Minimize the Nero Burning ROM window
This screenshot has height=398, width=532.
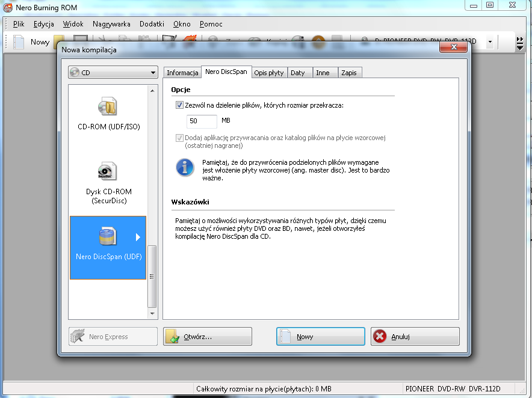(x=474, y=5)
